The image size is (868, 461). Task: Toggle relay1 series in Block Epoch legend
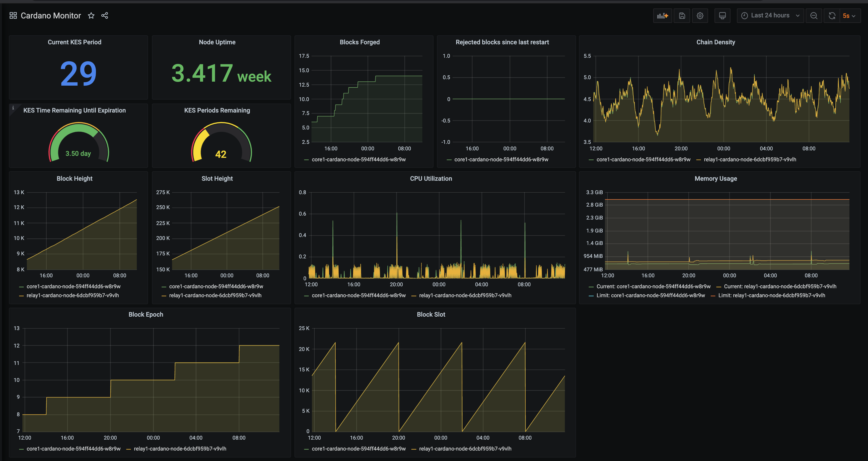point(180,449)
